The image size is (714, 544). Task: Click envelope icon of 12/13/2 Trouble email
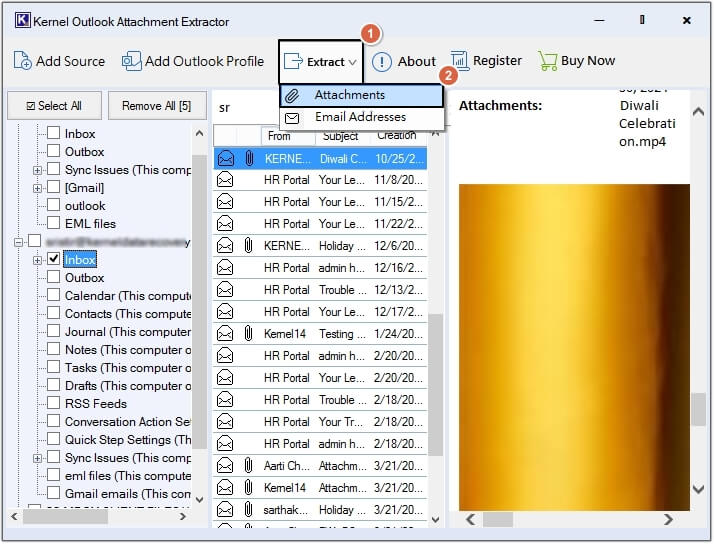point(225,290)
